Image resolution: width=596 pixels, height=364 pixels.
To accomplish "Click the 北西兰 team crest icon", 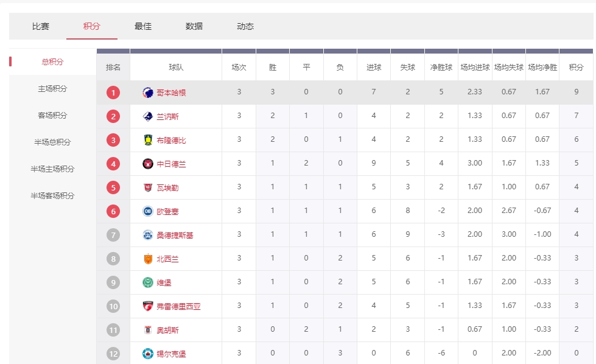I will click(148, 259).
